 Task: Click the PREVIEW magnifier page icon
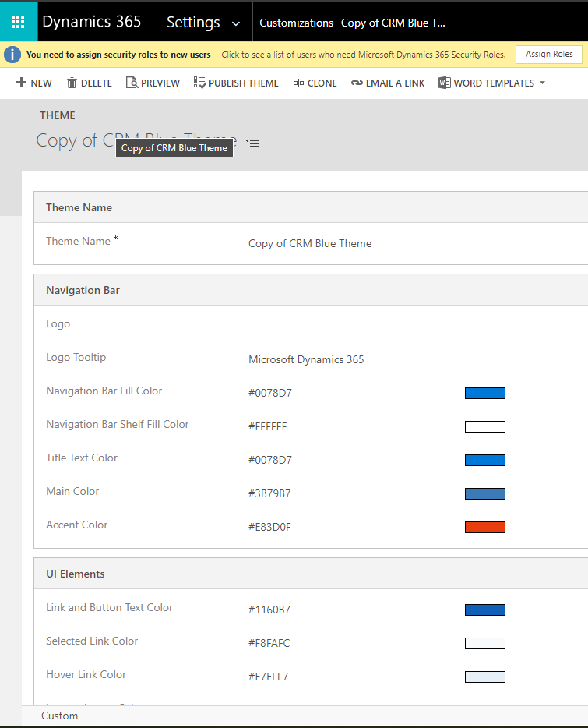click(x=132, y=83)
